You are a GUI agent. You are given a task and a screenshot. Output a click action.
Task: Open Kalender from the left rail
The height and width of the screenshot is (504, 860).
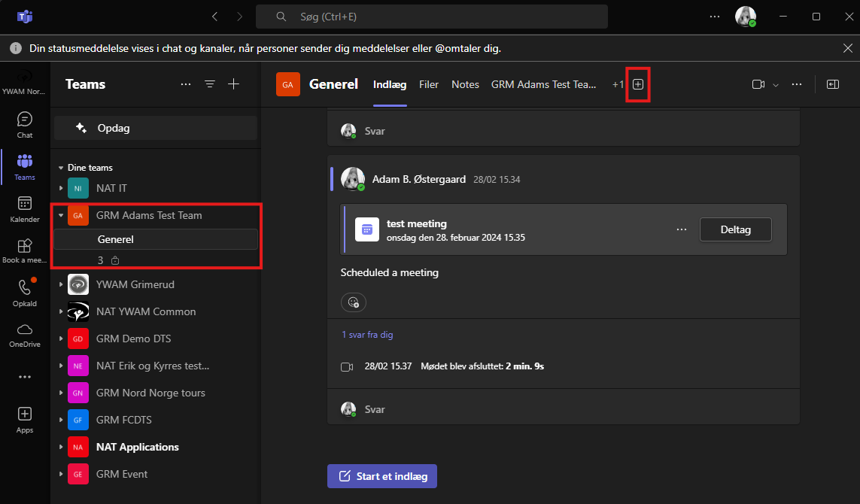click(25, 208)
